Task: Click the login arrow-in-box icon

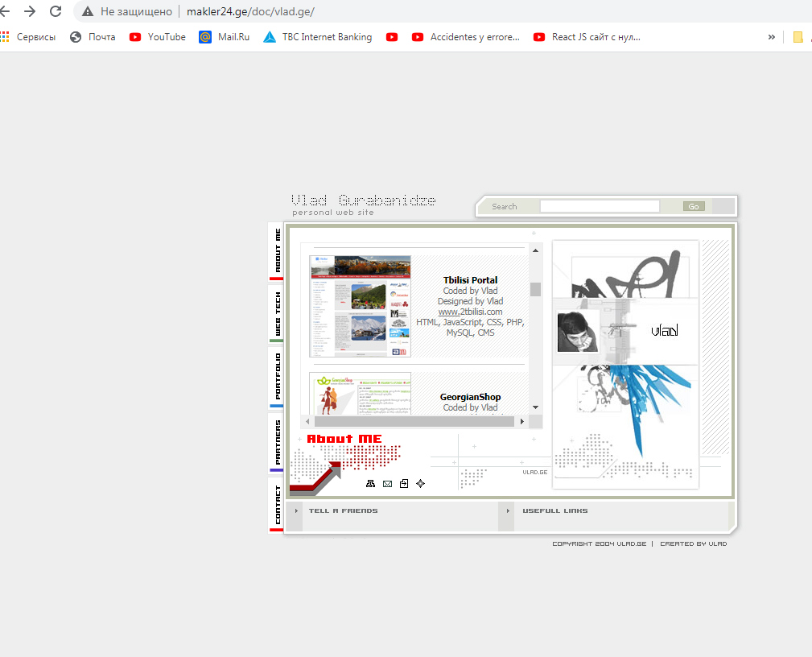Action: [x=404, y=484]
